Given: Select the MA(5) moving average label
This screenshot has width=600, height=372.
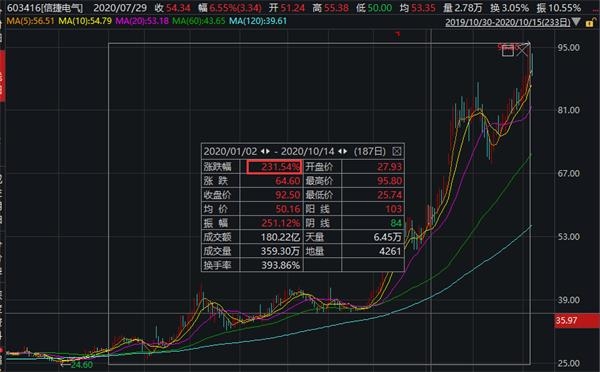Looking at the screenshot, I should pyautogui.click(x=31, y=21).
